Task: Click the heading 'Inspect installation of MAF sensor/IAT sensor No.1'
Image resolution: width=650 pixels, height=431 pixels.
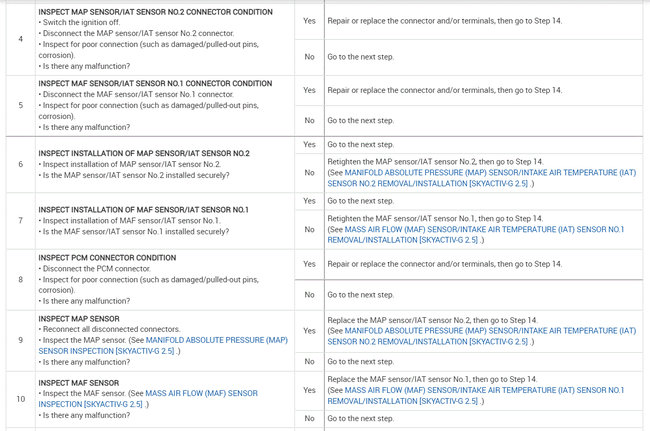Action: (x=143, y=210)
